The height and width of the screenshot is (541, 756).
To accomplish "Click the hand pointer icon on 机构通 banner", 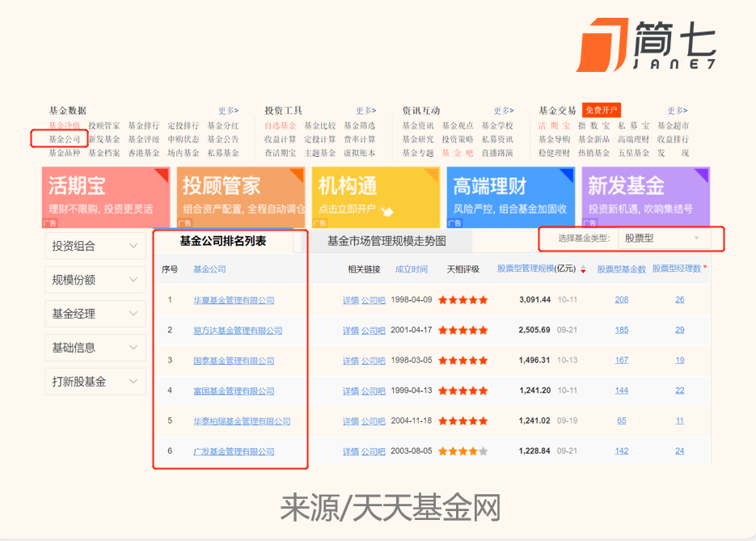I will [x=386, y=211].
